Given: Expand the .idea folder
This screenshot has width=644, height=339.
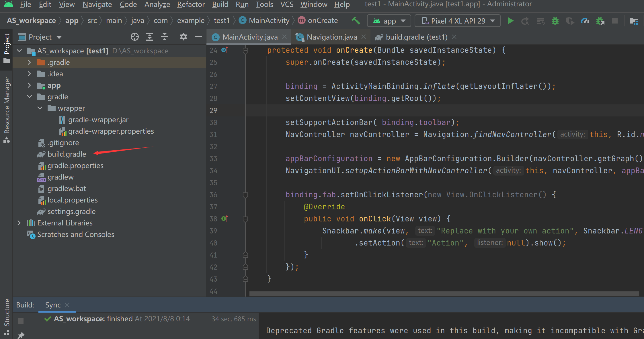Looking at the screenshot, I should coord(29,74).
